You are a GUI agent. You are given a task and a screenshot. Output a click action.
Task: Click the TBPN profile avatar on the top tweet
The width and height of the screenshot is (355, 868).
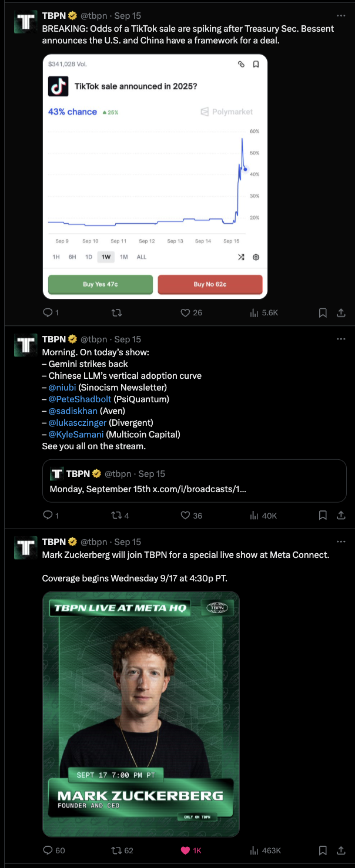(25, 21)
